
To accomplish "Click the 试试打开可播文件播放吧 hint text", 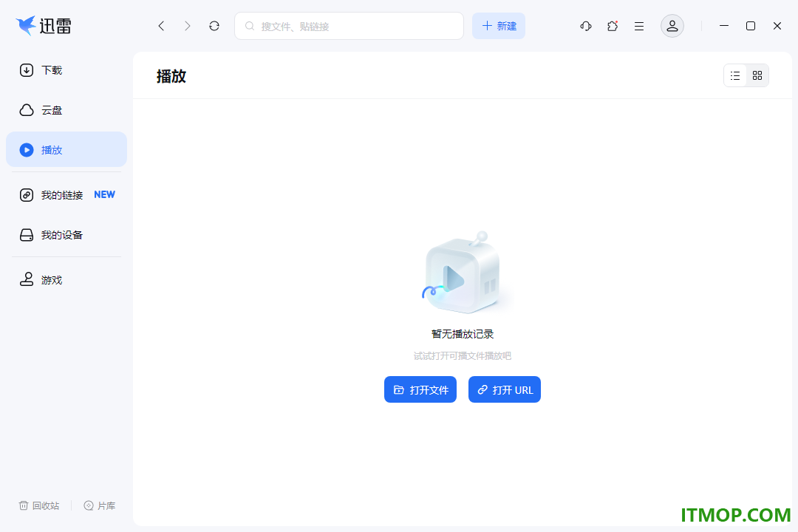I will [x=462, y=356].
